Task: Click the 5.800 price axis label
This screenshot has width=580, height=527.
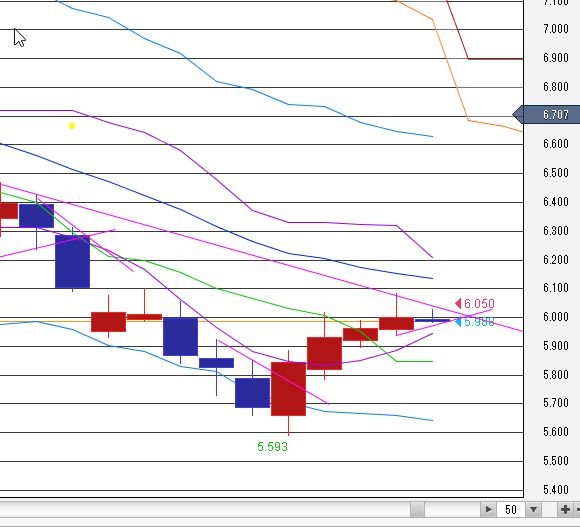Action: coord(556,375)
